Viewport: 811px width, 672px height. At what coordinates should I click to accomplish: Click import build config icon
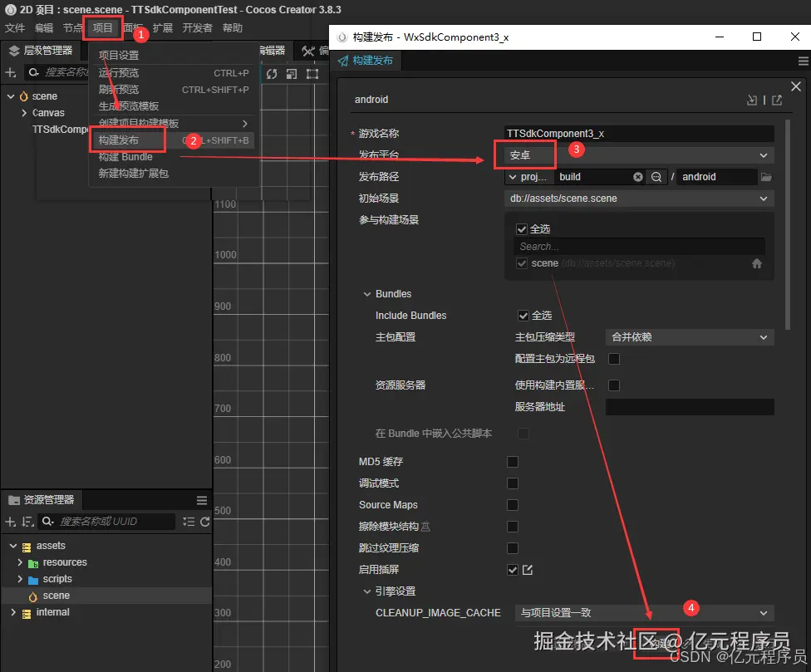coord(752,101)
